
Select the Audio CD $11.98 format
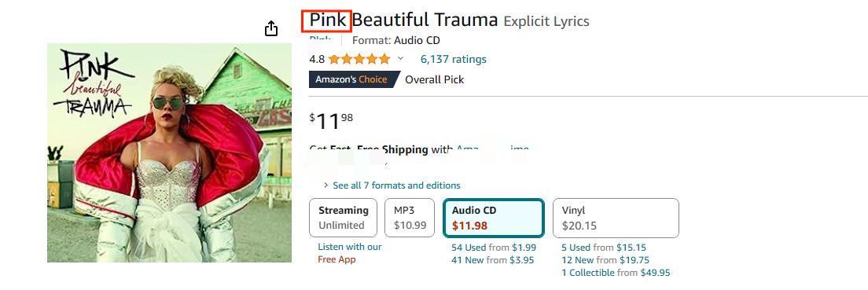(x=494, y=218)
